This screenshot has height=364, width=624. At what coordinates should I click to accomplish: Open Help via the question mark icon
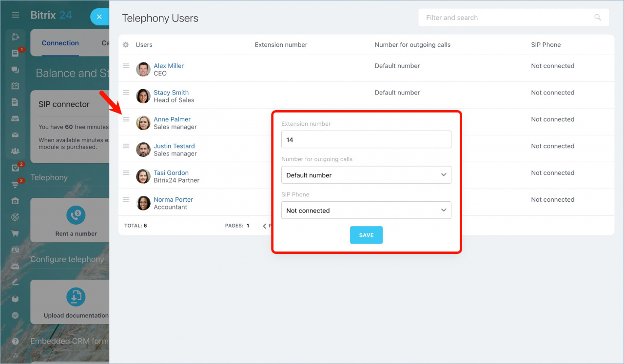point(15,340)
